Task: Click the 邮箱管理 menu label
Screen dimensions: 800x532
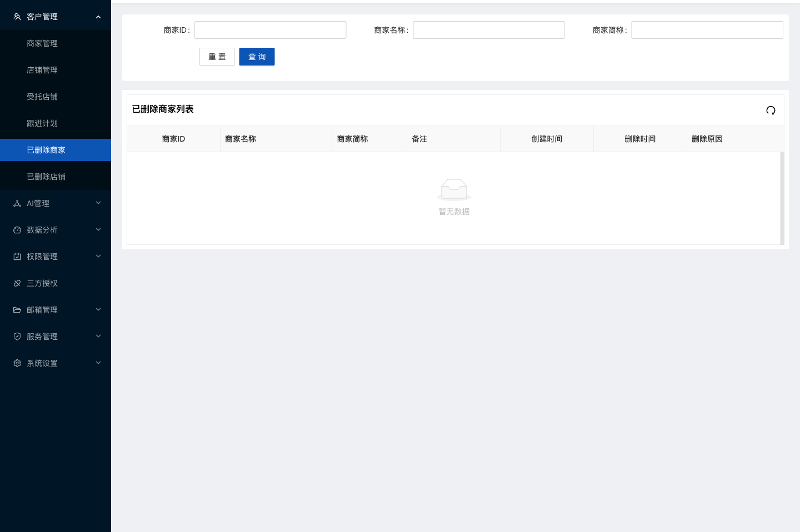Action: [x=42, y=310]
